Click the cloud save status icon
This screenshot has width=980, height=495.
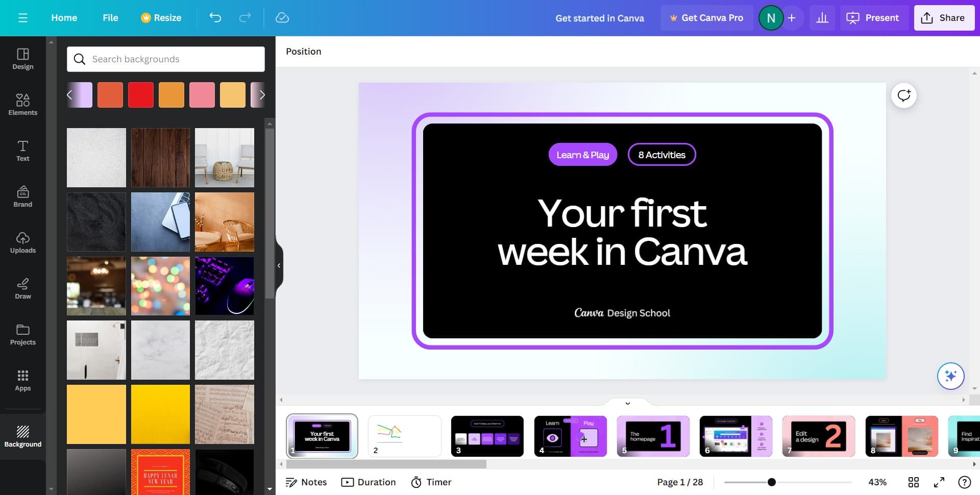tap(282, 18)
